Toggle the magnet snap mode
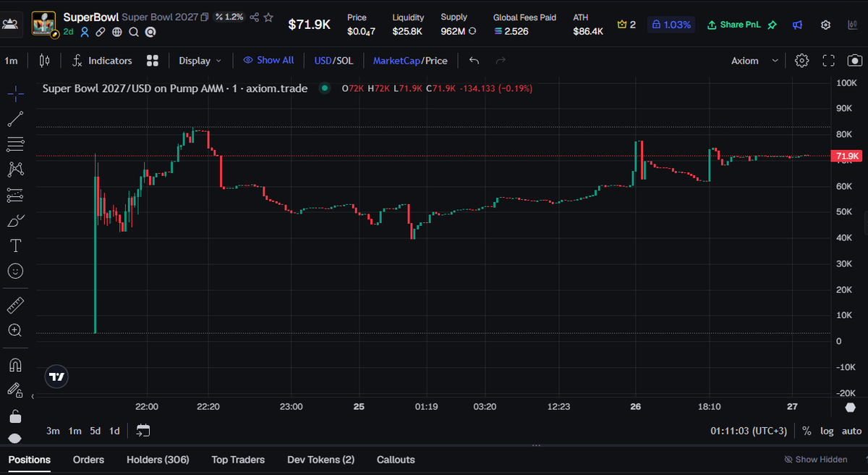Screen dimensions: 868x475 [x=15, y=364]
